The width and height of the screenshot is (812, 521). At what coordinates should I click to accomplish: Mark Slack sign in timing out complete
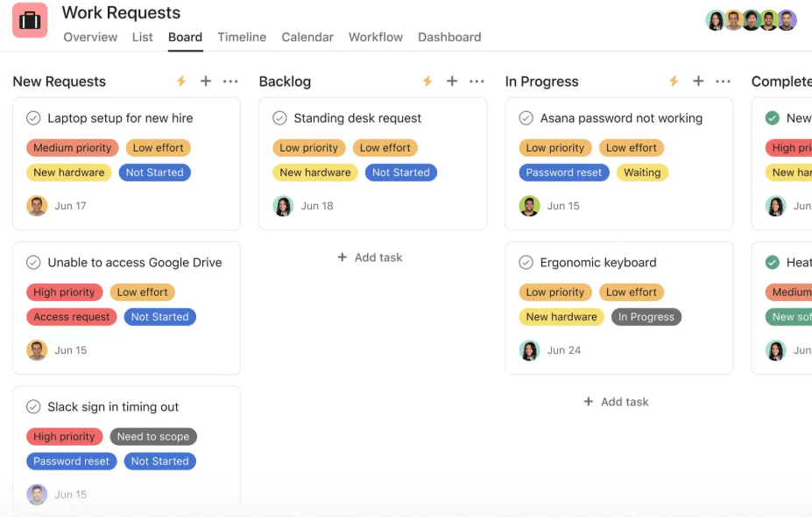coord(33,407)
